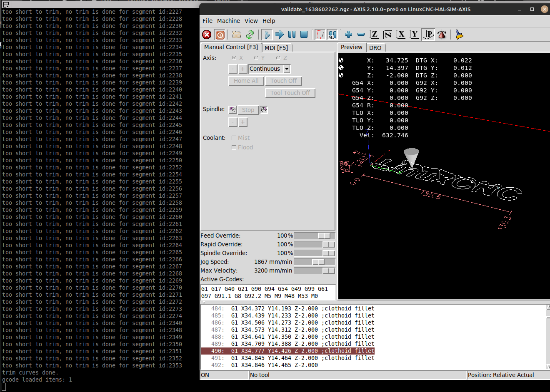Screen dimensions: 550x392
Task: Open the window menu icon at top-left corner
Action: [6, 5]
